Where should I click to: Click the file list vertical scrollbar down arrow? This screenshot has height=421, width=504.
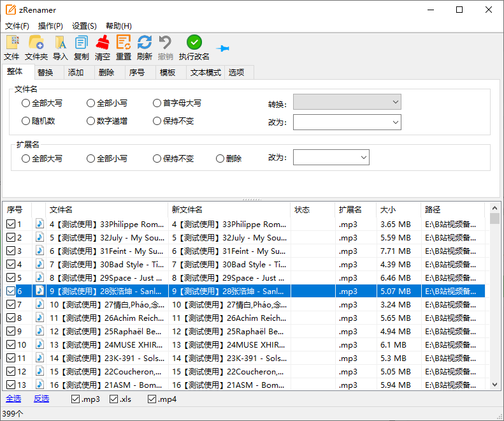point(495,385)
